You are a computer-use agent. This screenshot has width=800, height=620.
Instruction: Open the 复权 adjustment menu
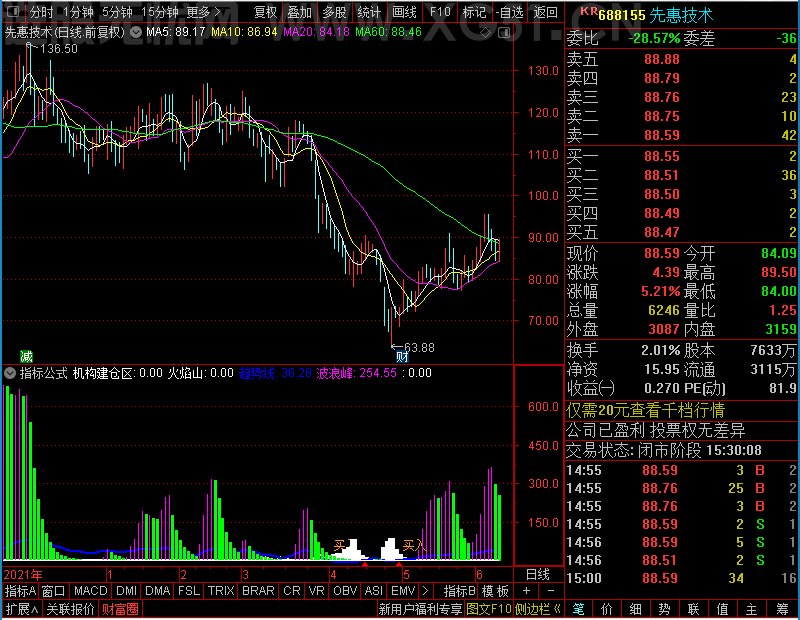point(265,11)
